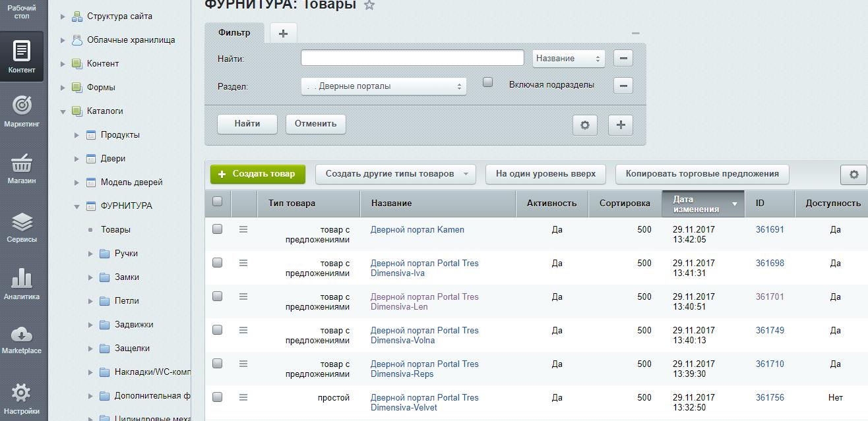Open the table settings gear at the right
This screenshot has width=868, height=421.
(x=853, y=175)
